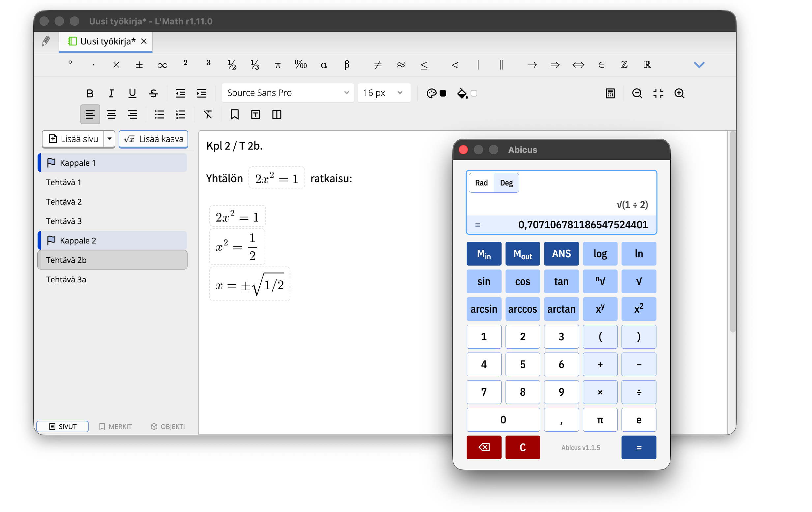Image resolution: width=812 pixels, height=512 pixels.
Task: Click the nth root button in Abicus
Action: pos(600,281)
